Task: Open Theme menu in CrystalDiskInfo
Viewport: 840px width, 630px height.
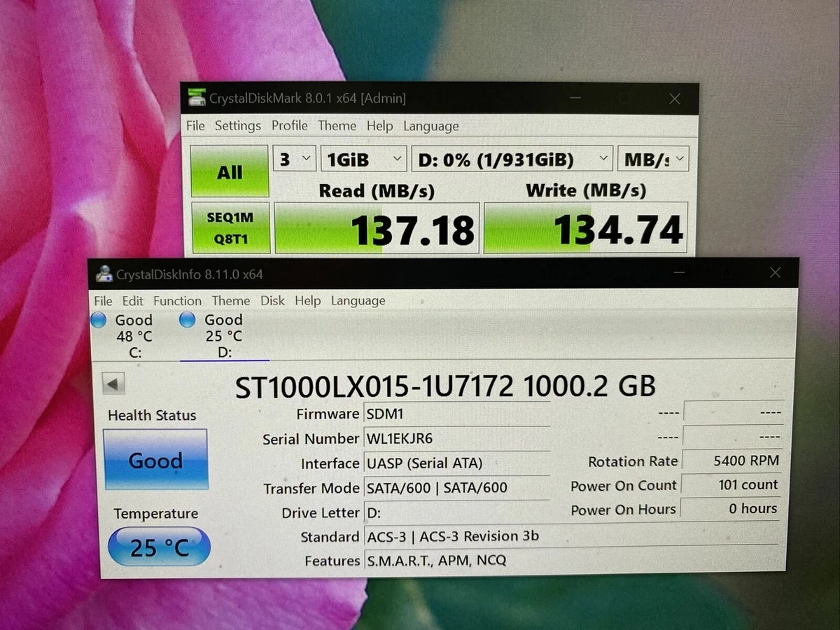Action: point(230,300)
